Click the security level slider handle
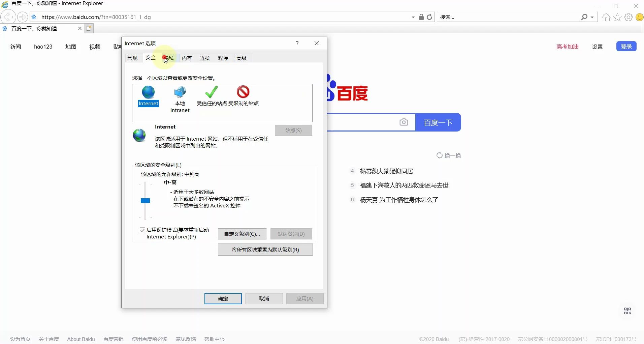Screen dimensions: 644x344 point(145,201)
